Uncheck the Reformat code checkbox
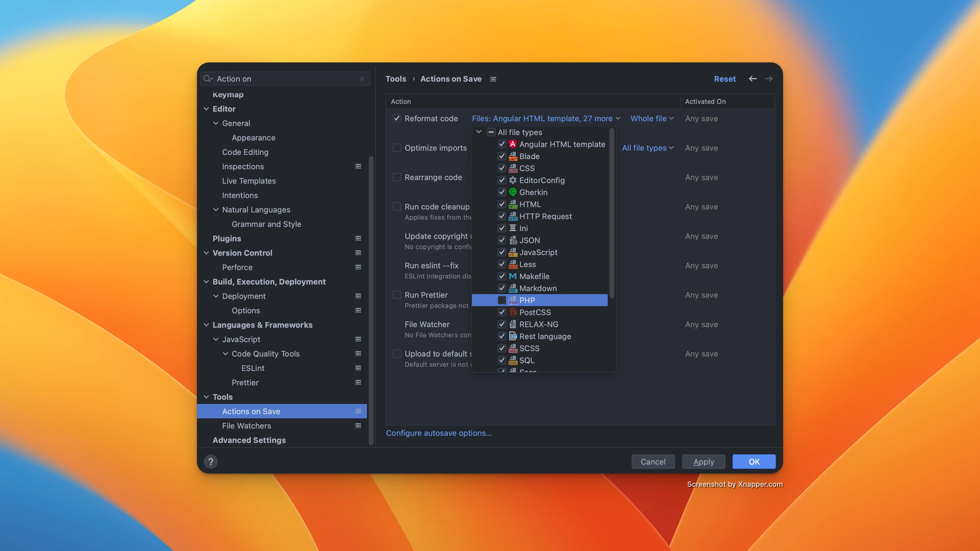Screen dimensions: 980x551 [x=397, y=118]
